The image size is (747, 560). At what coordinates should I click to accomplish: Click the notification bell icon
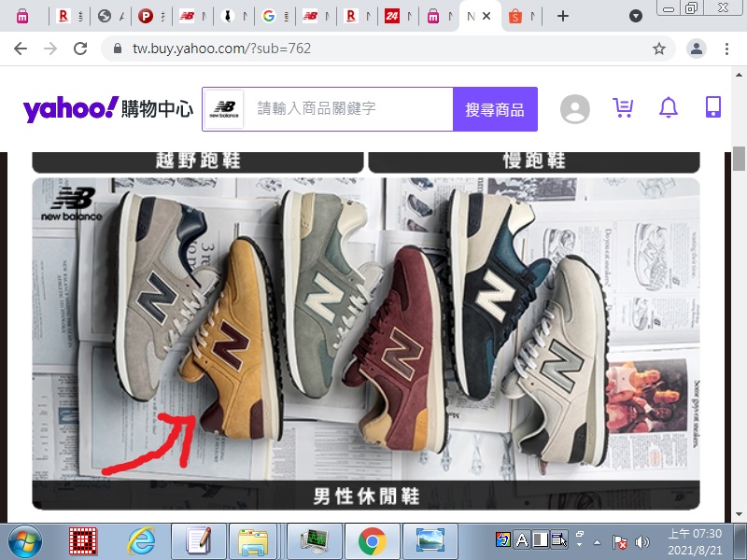pyautogui.click(x=668, y=108)
